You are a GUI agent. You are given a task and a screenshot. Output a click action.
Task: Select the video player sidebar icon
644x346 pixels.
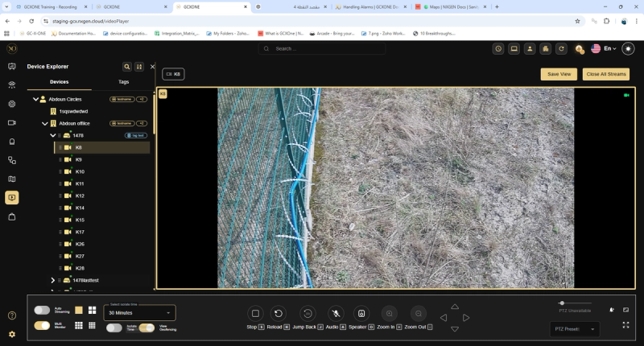pyautogui.click(x=12, y=197)
